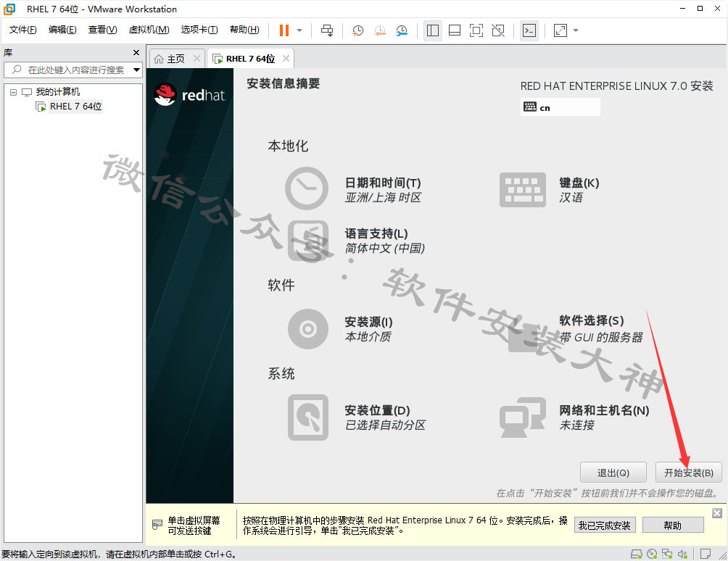Open the 文件(F) menu

22,30
